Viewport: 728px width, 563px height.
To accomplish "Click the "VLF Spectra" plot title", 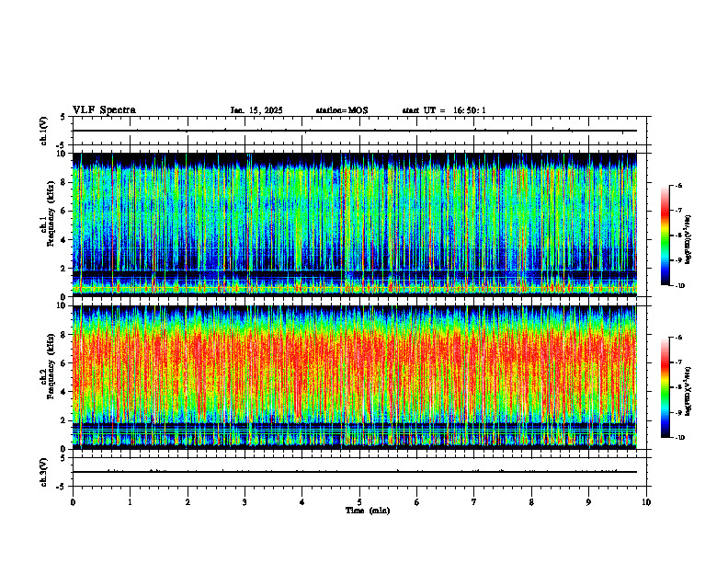I will 104,110.
